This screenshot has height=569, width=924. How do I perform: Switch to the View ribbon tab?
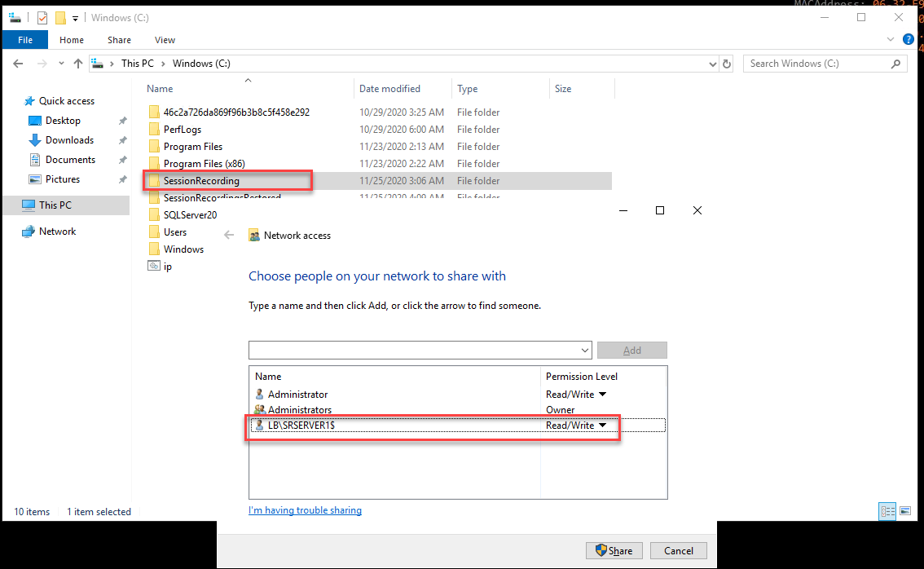165,39
